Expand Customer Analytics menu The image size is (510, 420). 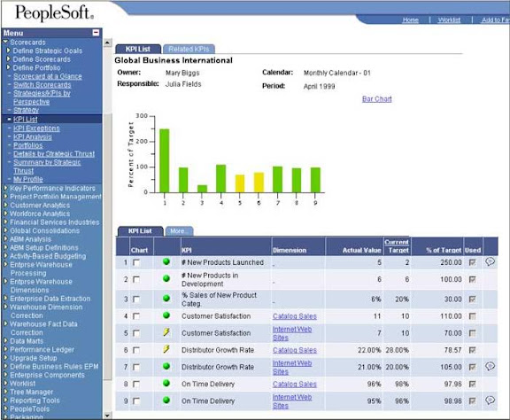(5, 205)
